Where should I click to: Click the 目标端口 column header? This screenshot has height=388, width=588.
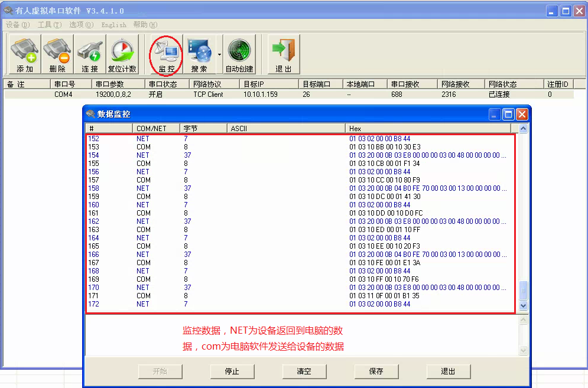coord(321,84)
